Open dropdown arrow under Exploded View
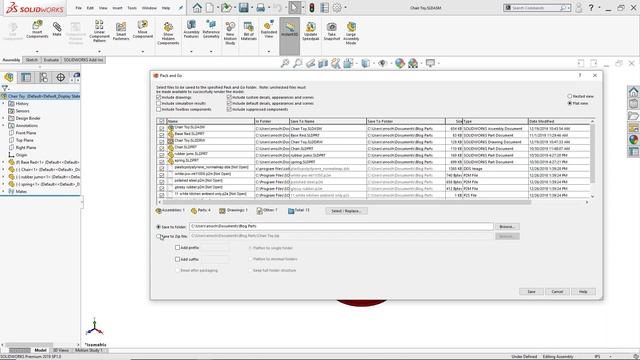The image size is (640, 360). click(x=269, y=52)
